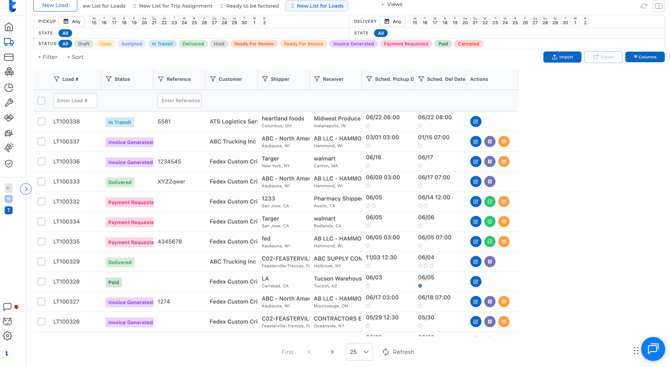The image size is (670, 367).
Task: Open the settings gear in sidebar
Action: click(x=7, y=336)
